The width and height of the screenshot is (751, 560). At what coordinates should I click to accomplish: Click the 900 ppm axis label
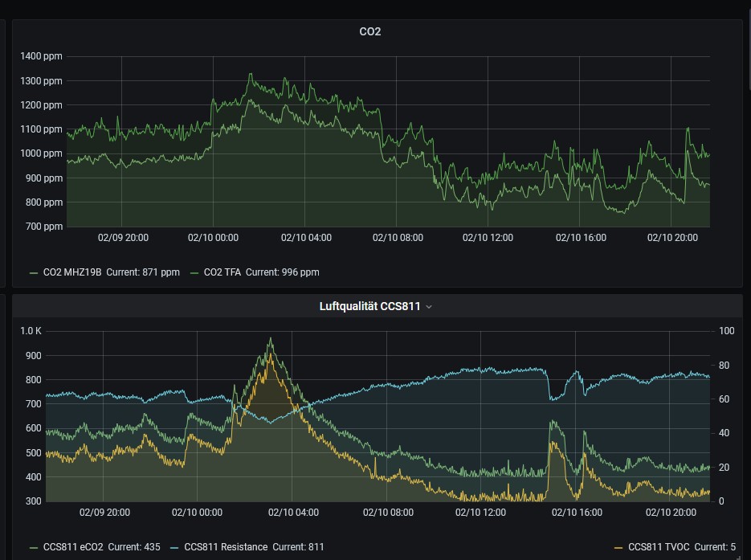point(43,178)
